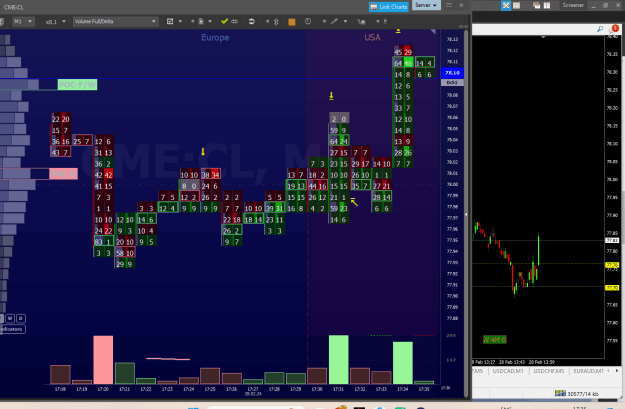Image resolution: width=625 pixels, height=409 pixels.
Task: Click the yellow down arrow above the 38 34 cluster
Action: (203, 152)
